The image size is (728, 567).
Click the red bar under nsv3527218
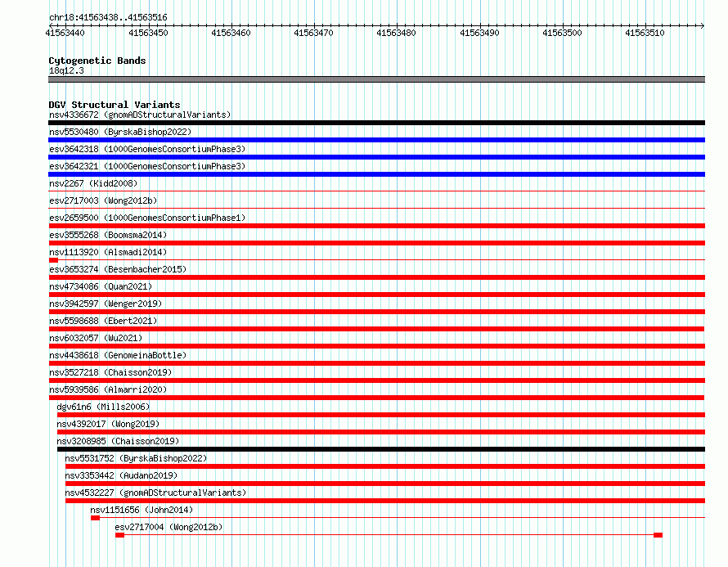tap(376, 380)
